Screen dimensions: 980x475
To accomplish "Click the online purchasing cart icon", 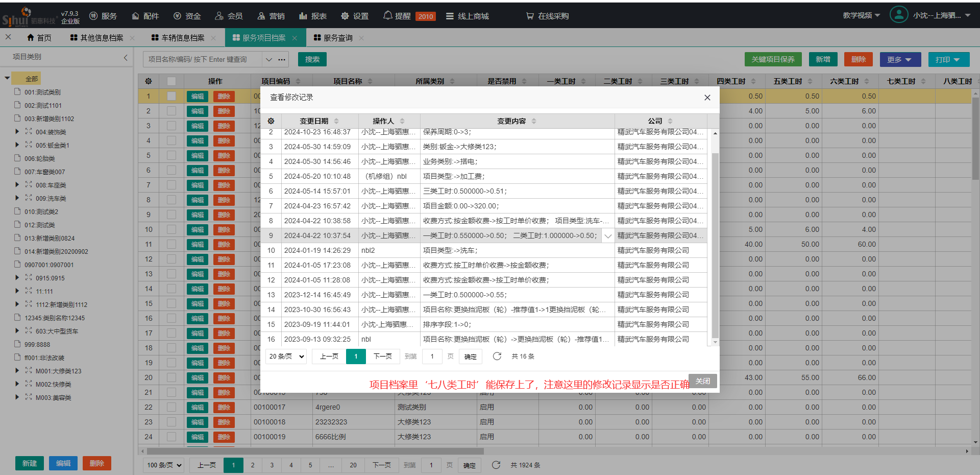I will point(530,16).
